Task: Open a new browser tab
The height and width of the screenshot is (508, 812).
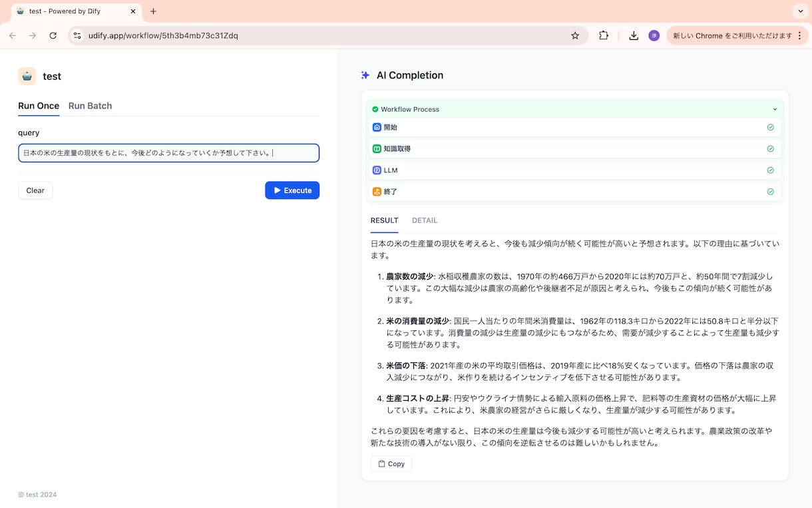Action: point(154,11)
